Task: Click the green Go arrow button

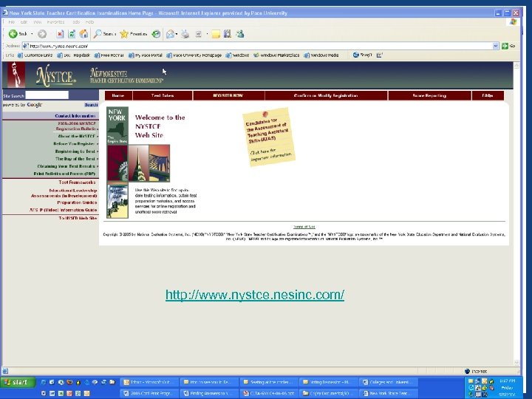Action: click(505, 46)
